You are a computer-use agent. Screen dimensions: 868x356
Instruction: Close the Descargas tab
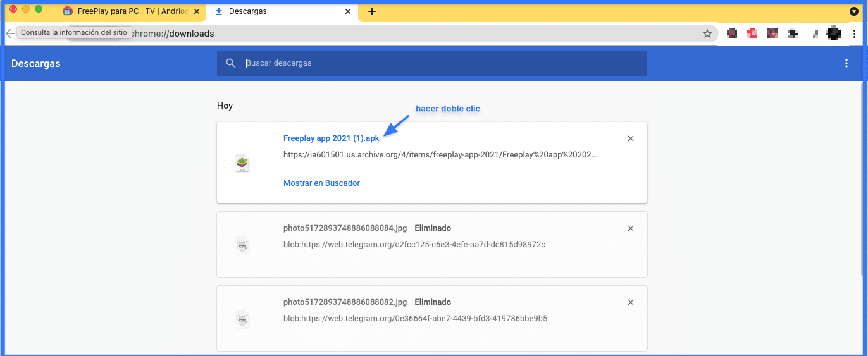(347, 11)
